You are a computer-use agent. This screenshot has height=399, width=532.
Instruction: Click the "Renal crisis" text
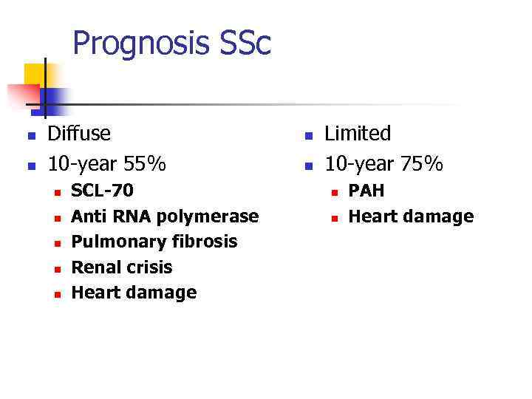pyautogui.click(x=121, y=267)
